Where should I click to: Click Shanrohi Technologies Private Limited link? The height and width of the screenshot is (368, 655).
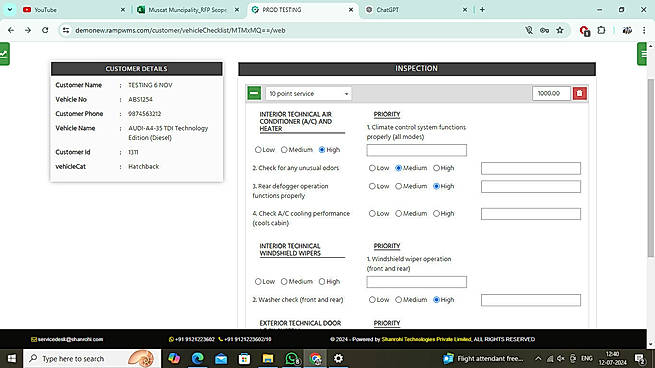pos(426,339)
